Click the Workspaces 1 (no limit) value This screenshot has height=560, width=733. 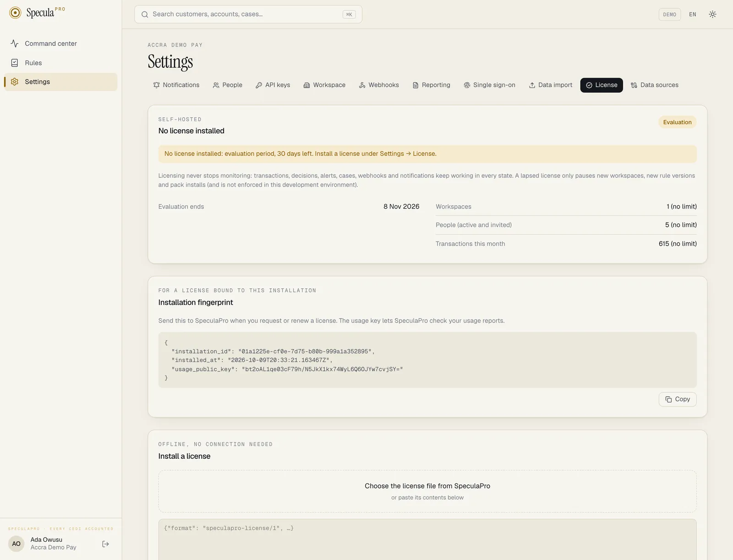[x=682, y=207]
